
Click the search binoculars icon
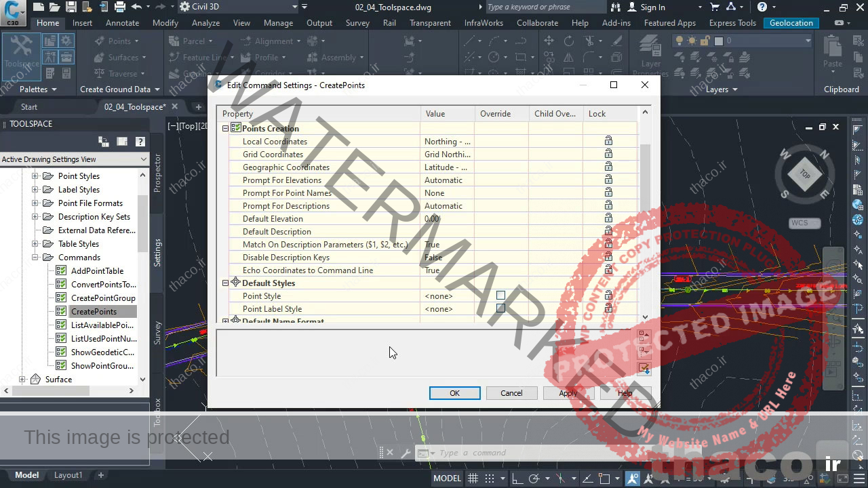615,7
